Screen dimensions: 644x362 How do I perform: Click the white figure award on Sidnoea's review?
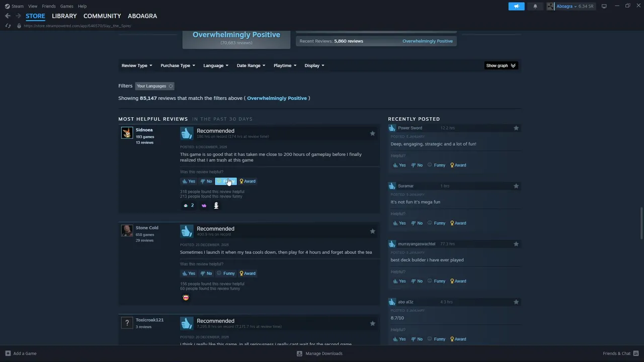pyautogui.click(x=216, y=205)
